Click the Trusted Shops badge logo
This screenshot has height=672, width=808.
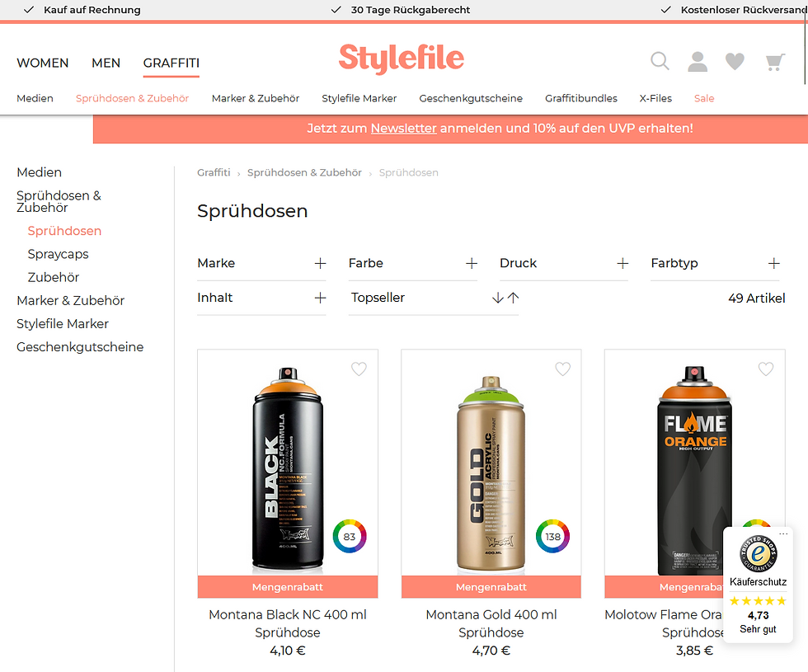tap(758, 553)
